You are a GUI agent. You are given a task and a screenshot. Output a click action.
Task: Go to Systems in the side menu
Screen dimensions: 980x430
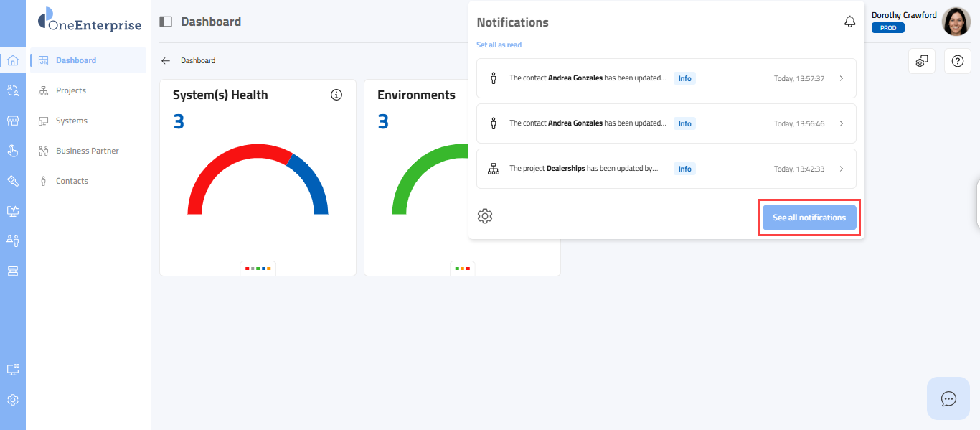[71, 121]
